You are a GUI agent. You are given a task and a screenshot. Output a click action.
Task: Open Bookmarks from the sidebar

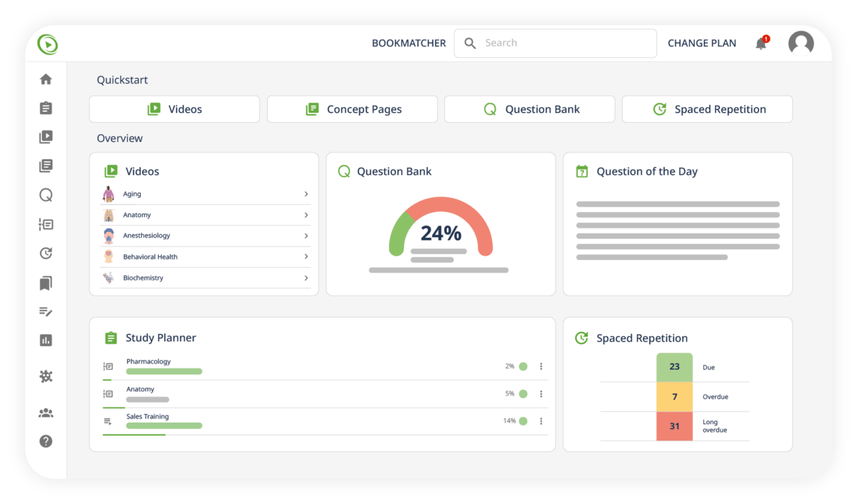(x=46, y=283)
